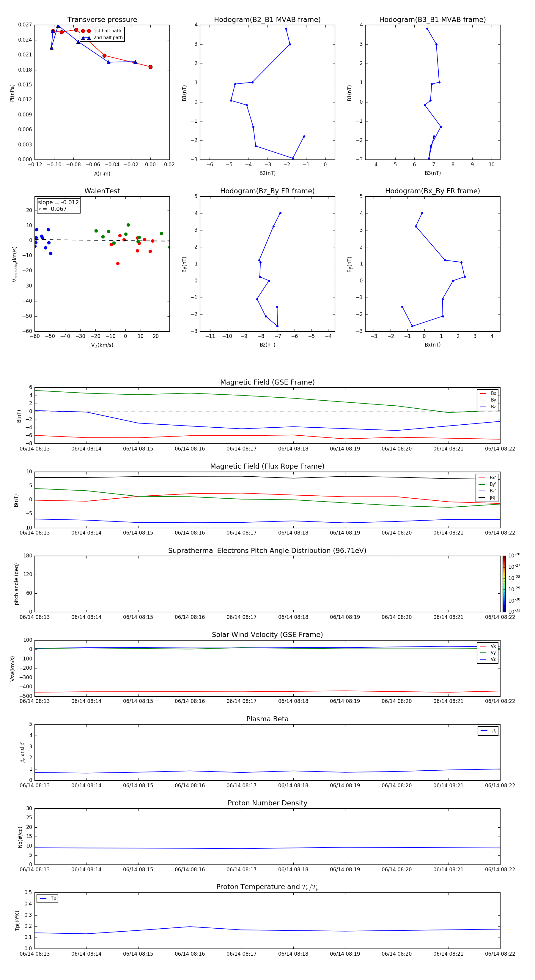This screenshot has height=980, width=535.
Task: Click the 10^-31 colorbar label
Action: click(x=514, y=611)
